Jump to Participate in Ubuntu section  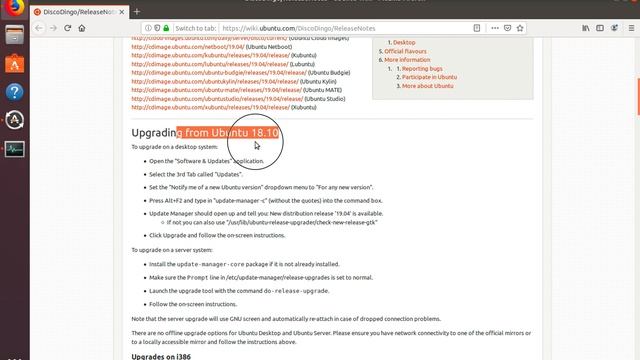click(x=429, y=77)
